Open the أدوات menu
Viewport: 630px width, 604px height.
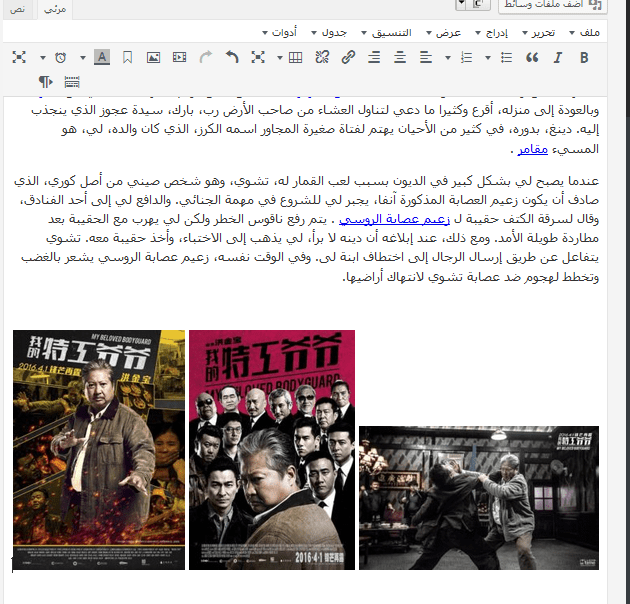click(x=280, y=33)
